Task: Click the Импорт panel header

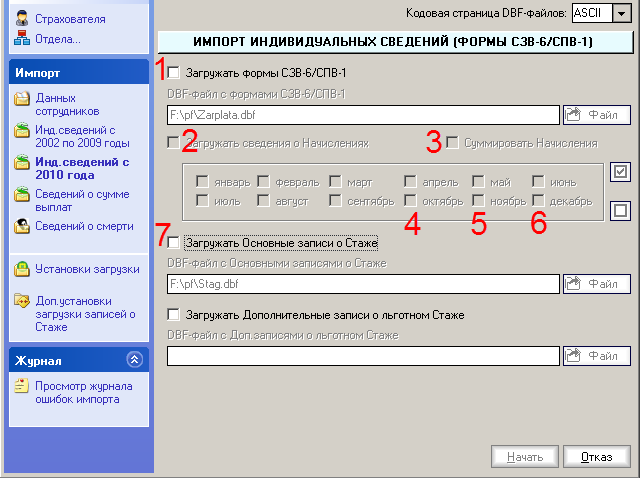Action: click(x=79, y=72)
